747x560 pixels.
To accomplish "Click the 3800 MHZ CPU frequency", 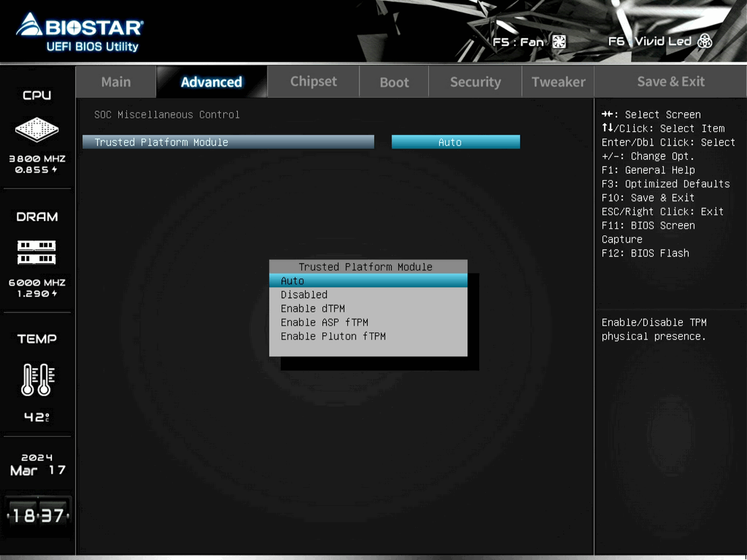I will (x=37, y=159).
